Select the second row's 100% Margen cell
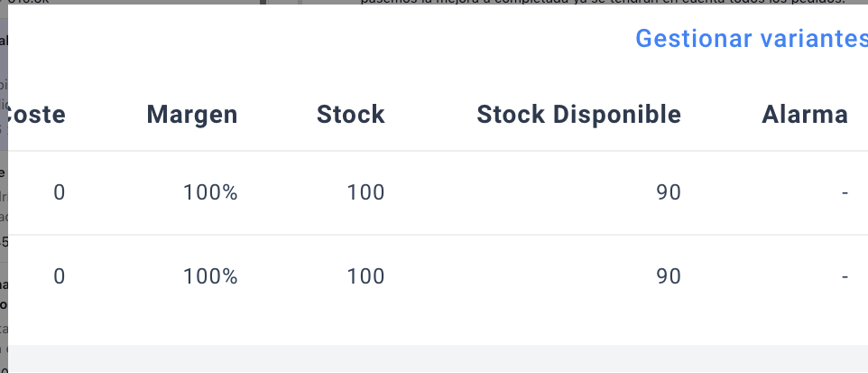Viewport: 868px width, 373px height. pos(210,276)
